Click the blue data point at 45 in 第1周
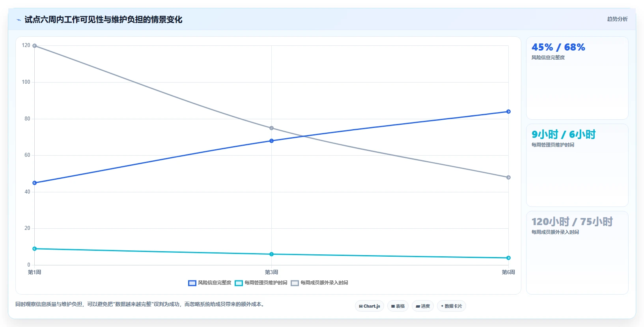644x327 pixels. [x=35, y=183]
